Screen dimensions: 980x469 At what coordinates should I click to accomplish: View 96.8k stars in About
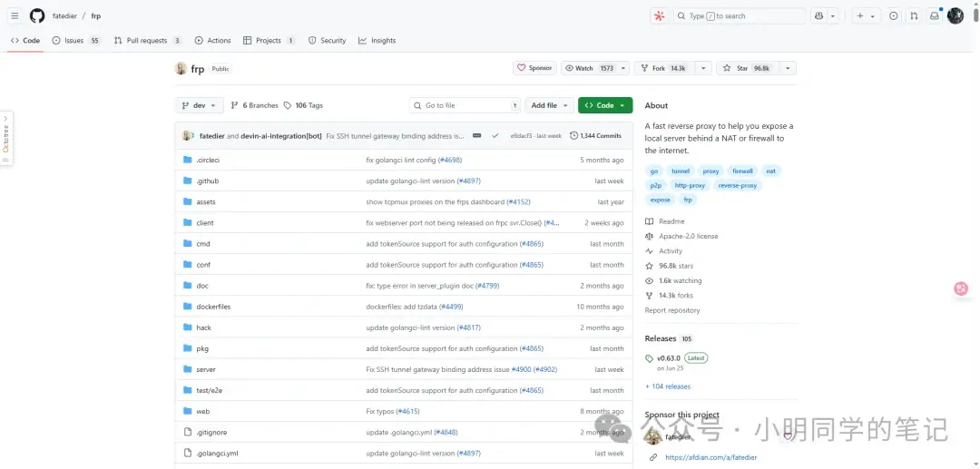coord(670,266)
